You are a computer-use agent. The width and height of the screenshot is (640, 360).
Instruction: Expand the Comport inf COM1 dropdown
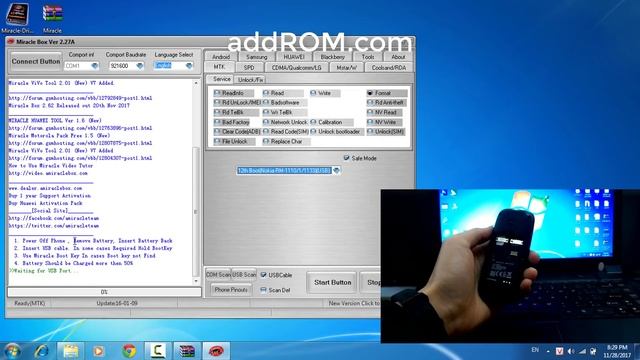[95, 66]
